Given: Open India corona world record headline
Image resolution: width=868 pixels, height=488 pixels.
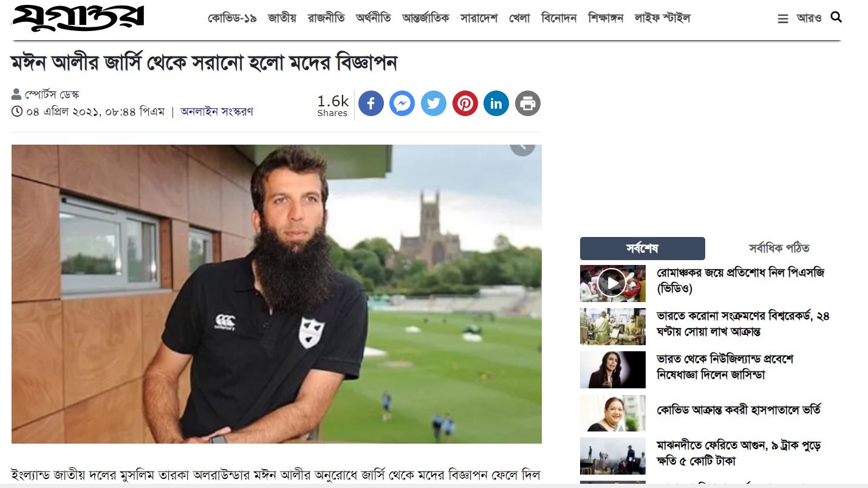Looking at the screenshot, I should tap(743, 324).
